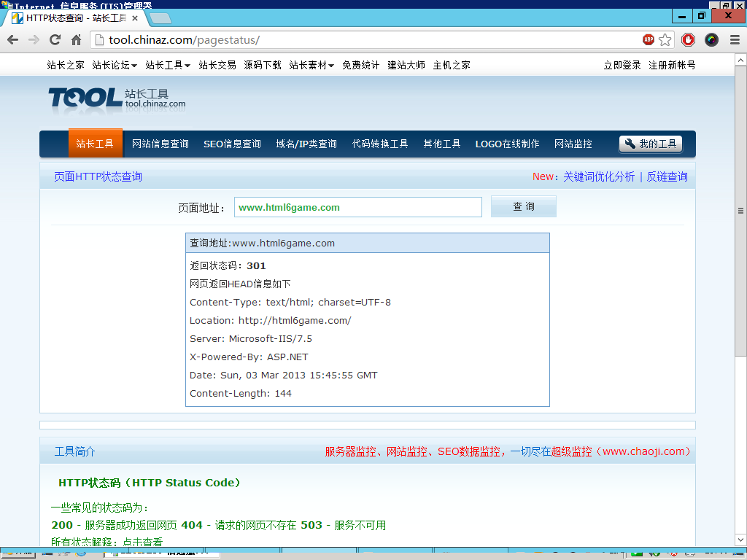Select the LOGO在线制作 navigation tab
747x560 pixels.
tap(508, 144)
